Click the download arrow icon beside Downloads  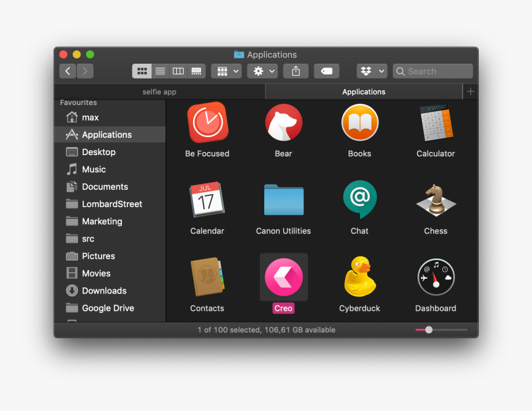pyautogui.click(x=72, y=290)
